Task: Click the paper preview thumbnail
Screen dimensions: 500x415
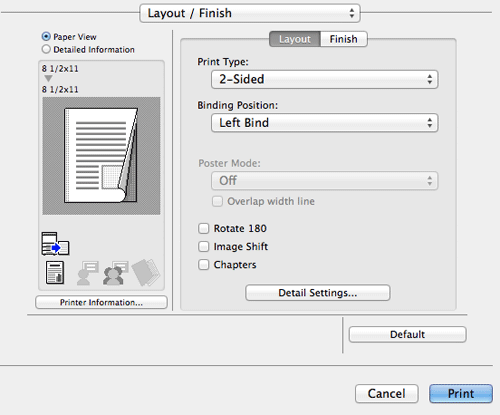Action: pyautogui.click(x=101, y=156)
